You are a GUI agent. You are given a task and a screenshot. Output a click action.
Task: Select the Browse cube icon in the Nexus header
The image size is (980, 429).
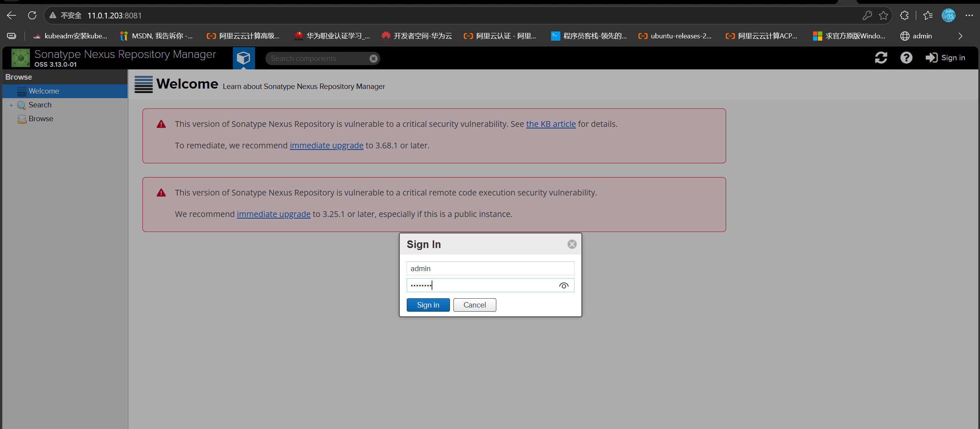[244, 58]
